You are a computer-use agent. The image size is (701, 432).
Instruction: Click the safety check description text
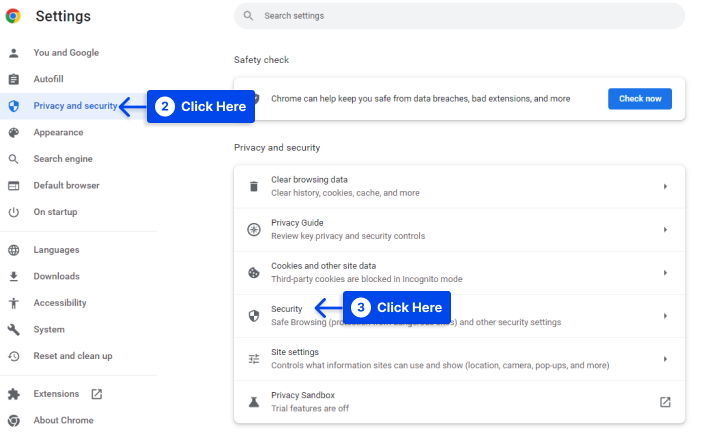click(x=420, y=99)
